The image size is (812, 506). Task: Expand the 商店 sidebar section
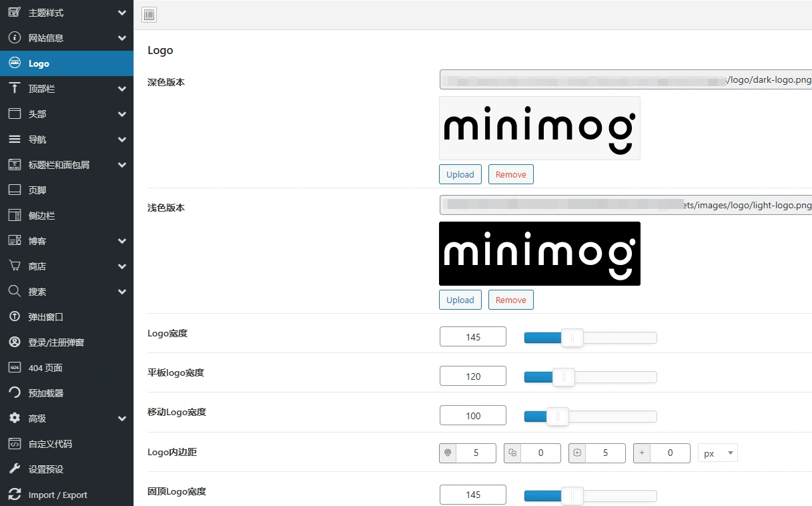pyautogui.click(x=121, y=266)
